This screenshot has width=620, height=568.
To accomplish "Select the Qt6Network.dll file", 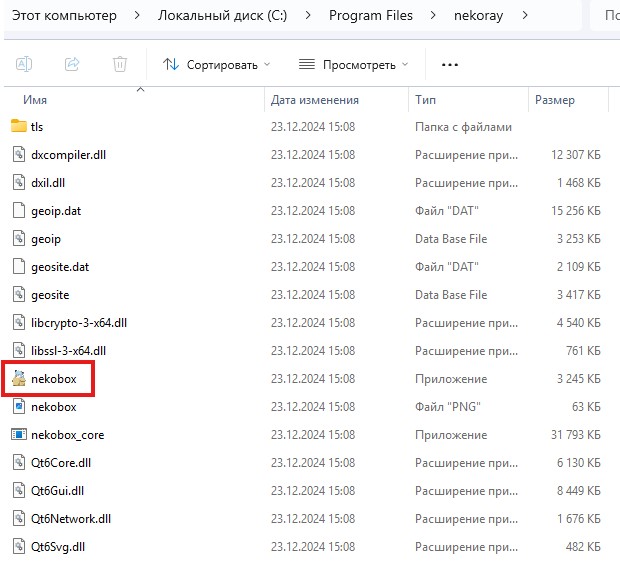I will 72,519.
